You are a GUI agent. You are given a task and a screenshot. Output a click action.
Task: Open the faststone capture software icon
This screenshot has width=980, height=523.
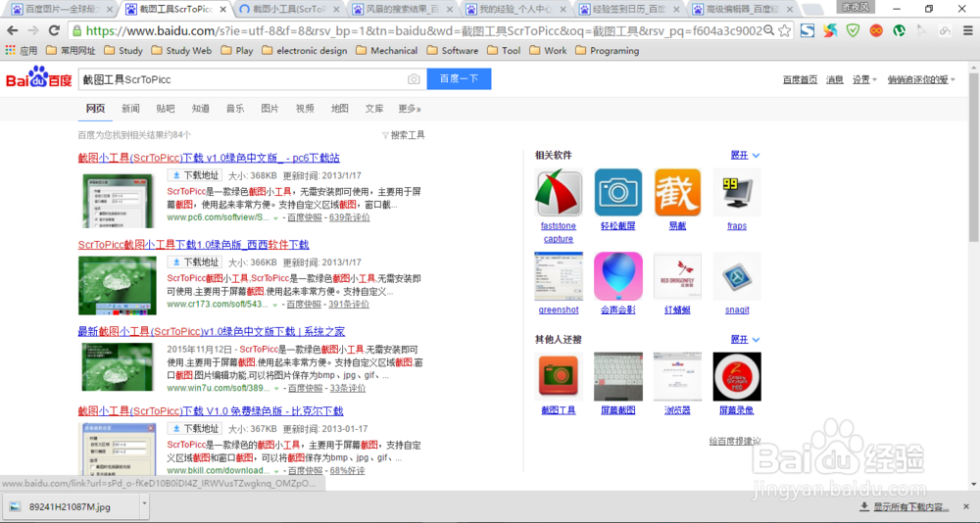(x=559, y=193)
